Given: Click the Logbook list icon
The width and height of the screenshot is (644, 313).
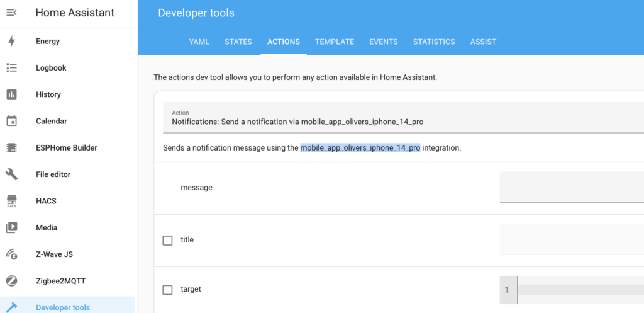Looking at the screenshot, I should coord(11,68).
